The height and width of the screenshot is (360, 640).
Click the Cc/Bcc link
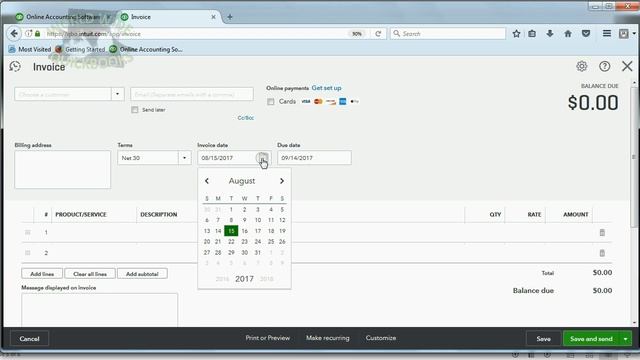246,118
